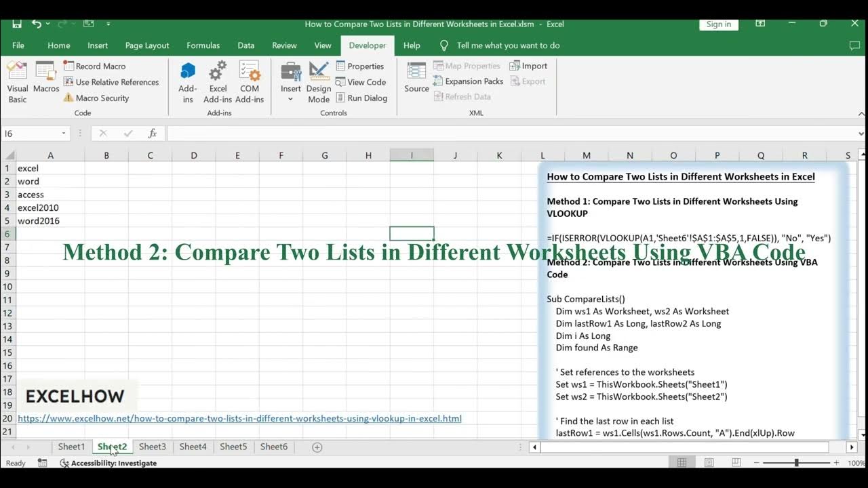Open the Add-ins button
This screenshot has width=868, height=488.
pos(188,82)
